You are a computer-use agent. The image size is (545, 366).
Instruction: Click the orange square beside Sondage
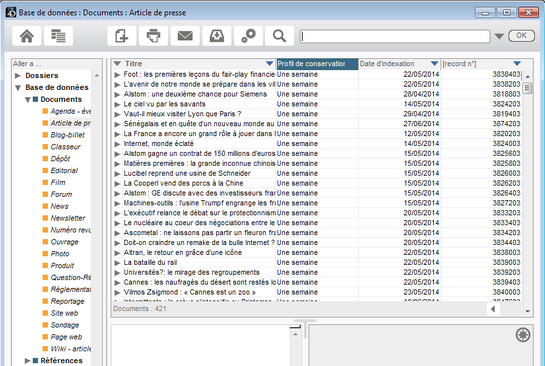[x=45, y=325]
